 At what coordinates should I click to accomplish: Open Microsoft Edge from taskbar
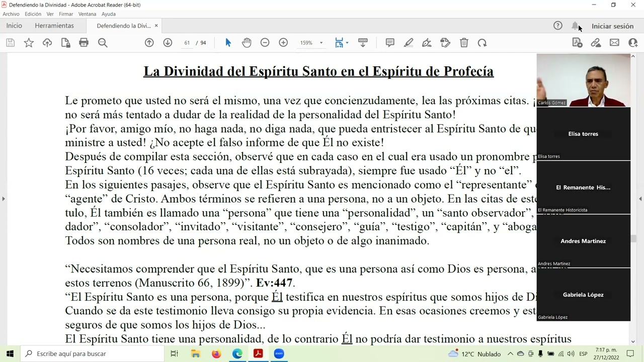[237, 354]
